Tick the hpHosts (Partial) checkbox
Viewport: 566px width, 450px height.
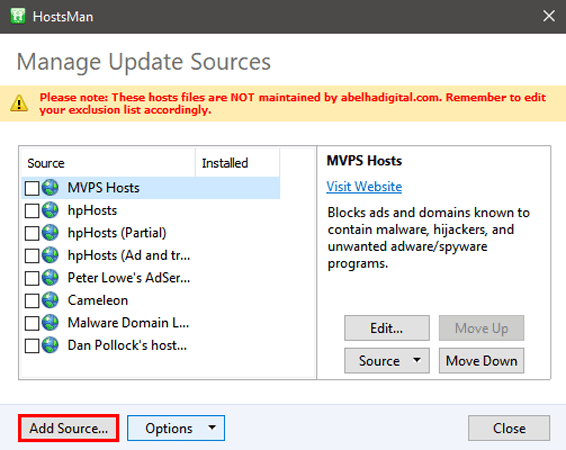pos(32,233)
